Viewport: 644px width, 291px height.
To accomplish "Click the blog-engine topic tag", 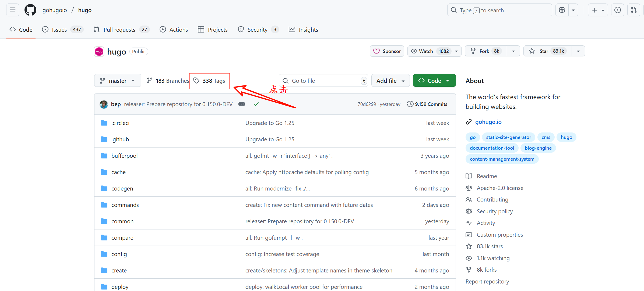I will coord(538,148).
